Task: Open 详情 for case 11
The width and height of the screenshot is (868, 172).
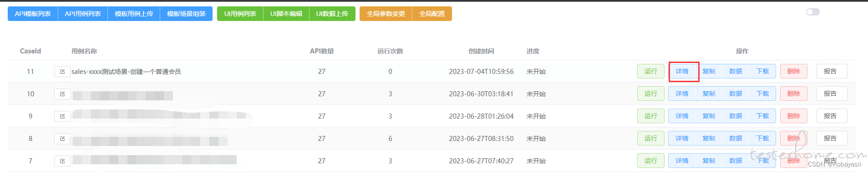Action: click(x=682, y=71)
